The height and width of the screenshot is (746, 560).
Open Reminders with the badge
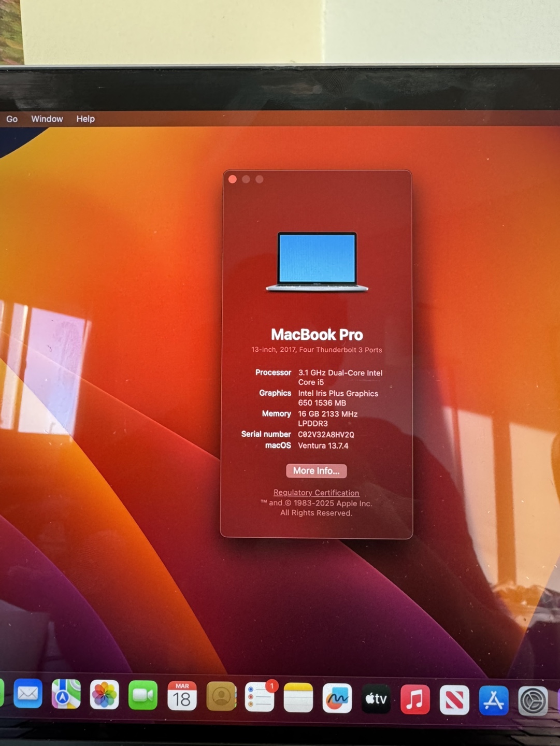[x=260, y=697]
